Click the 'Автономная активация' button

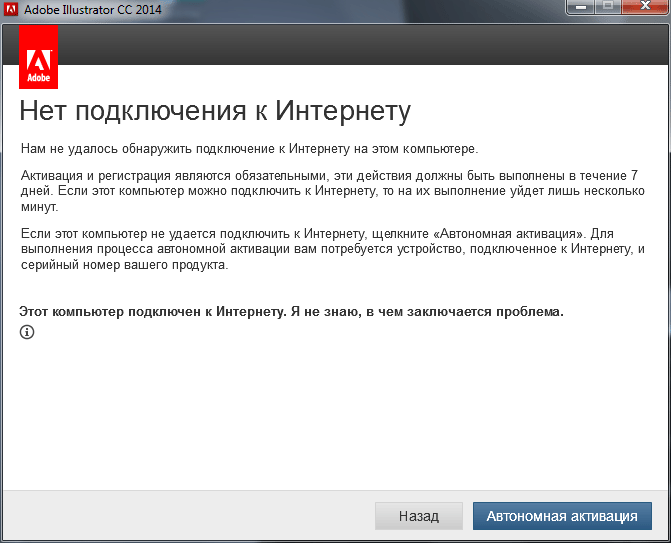(x=562, y=516)
